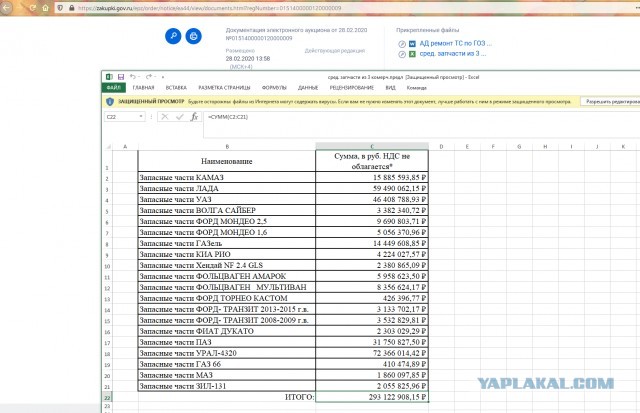Viewport: 640px width, 413px height.
Task: Switch to the РЕЦЕНЗИРОВАНИЕ ribbon tab
Action: [351, 88]
